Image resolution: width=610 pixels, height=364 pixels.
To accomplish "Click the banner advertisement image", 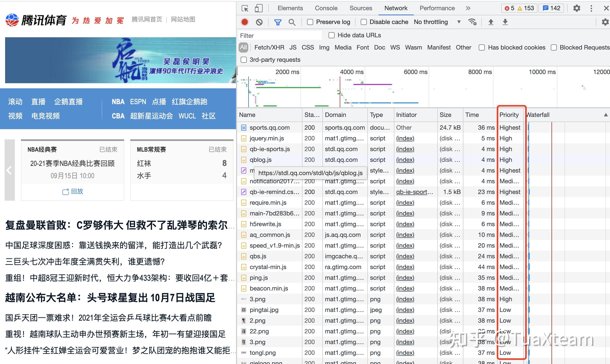I will point(120,60).
